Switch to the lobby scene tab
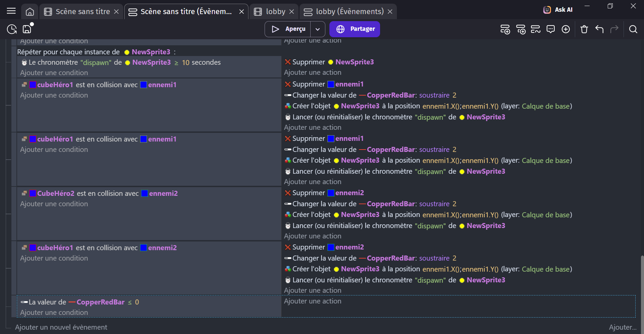This screenshot has width=644, height=334. tap(275, 12)
